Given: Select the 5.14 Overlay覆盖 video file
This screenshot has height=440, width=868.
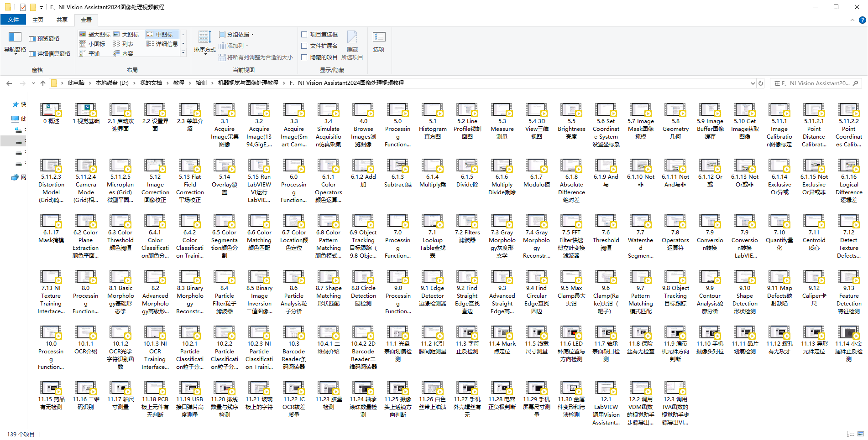Looking at the screenshot, I should coord(225,177).
